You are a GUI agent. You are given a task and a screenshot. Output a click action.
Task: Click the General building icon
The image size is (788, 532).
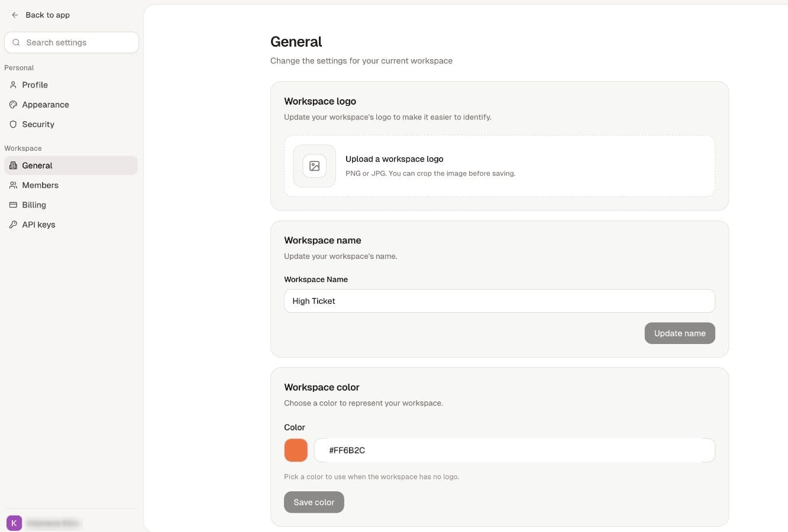click(x=13, y=166)
